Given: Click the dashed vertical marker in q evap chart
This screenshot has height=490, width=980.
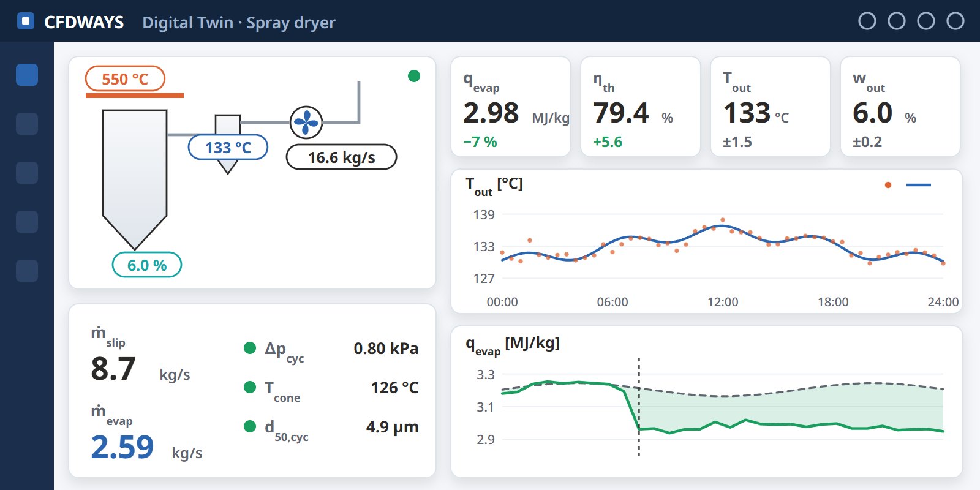Looking at the screenshot, I should click(x=639, y=407).
